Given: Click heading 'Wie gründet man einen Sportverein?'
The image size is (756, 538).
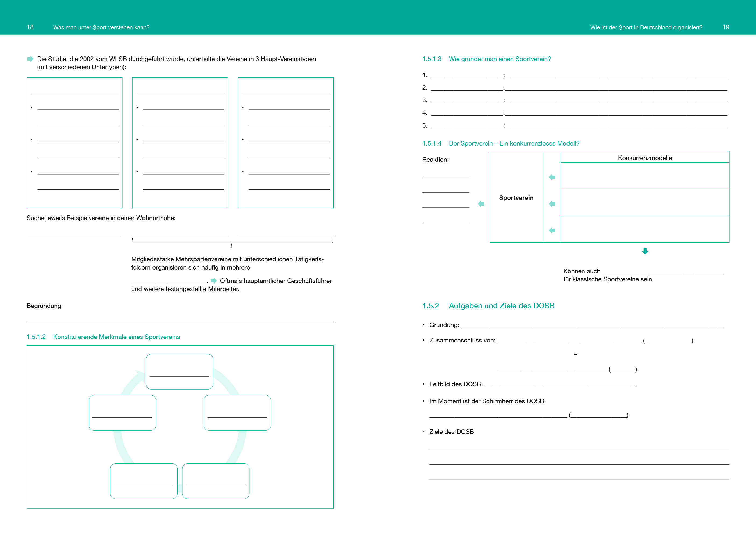Looking at the screenshot, I should [x=500, y=59].
